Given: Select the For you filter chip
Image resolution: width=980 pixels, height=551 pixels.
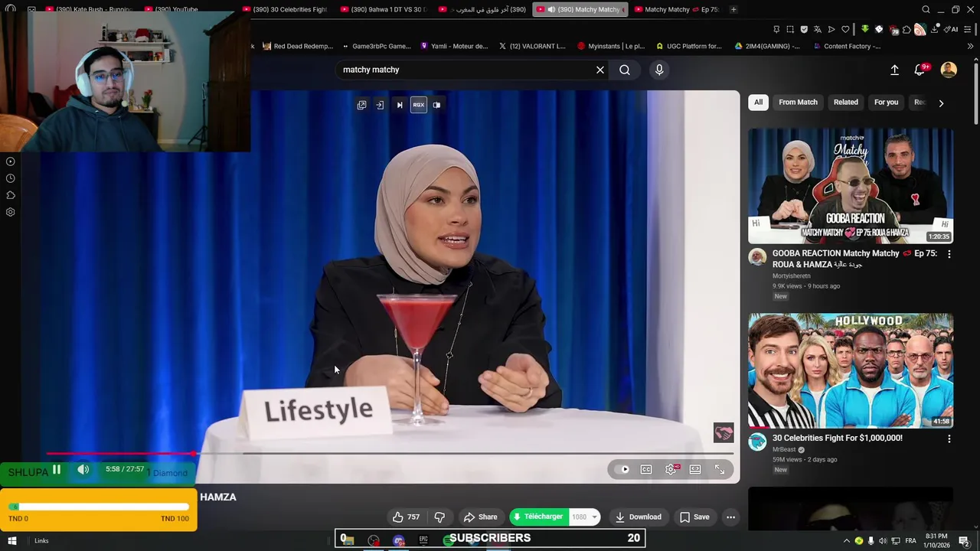Looking at the screenshot, I should coord(886,103).
